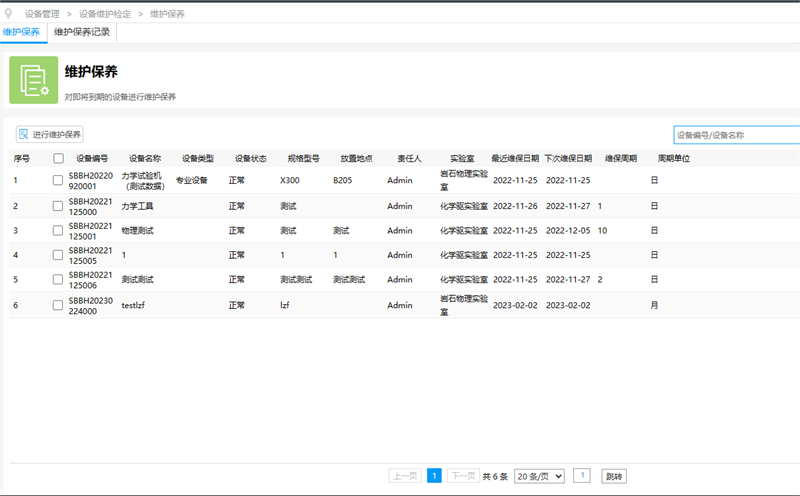
Task: Focus the 设备编号/设备名称 search field
Action: (x=736, y=134)
